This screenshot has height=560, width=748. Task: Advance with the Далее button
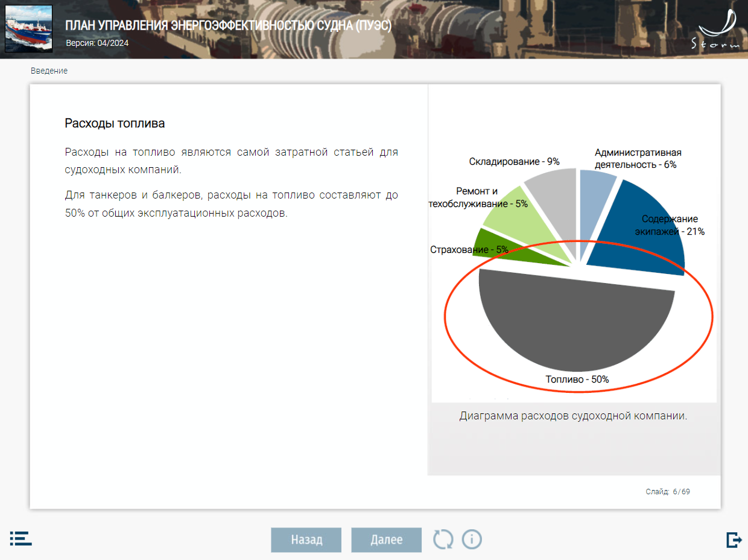point(387,539)
